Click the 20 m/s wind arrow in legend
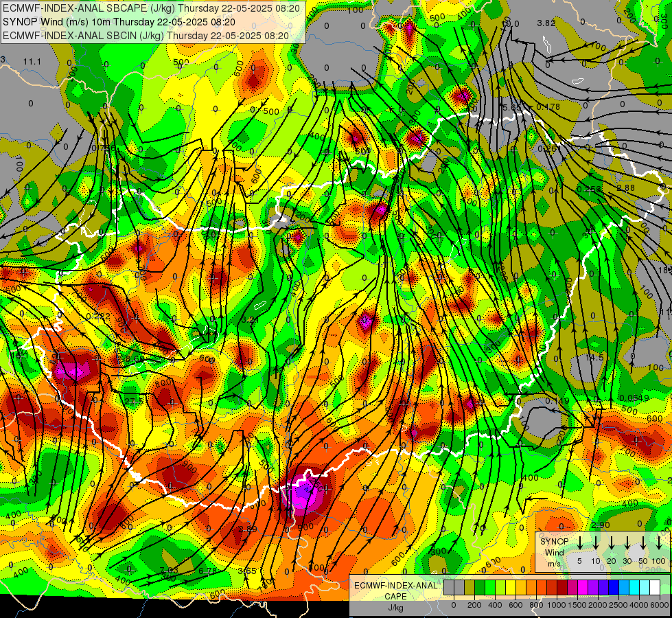This screenshot has width=672, height=618. pyautogui.click(x=612, y=542)
